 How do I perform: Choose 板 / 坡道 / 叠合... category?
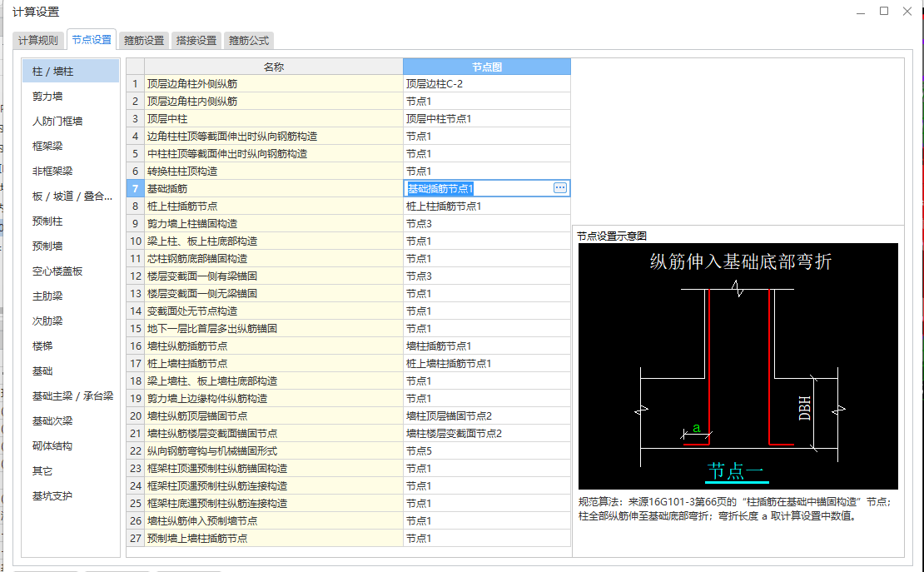click(71, 196)
